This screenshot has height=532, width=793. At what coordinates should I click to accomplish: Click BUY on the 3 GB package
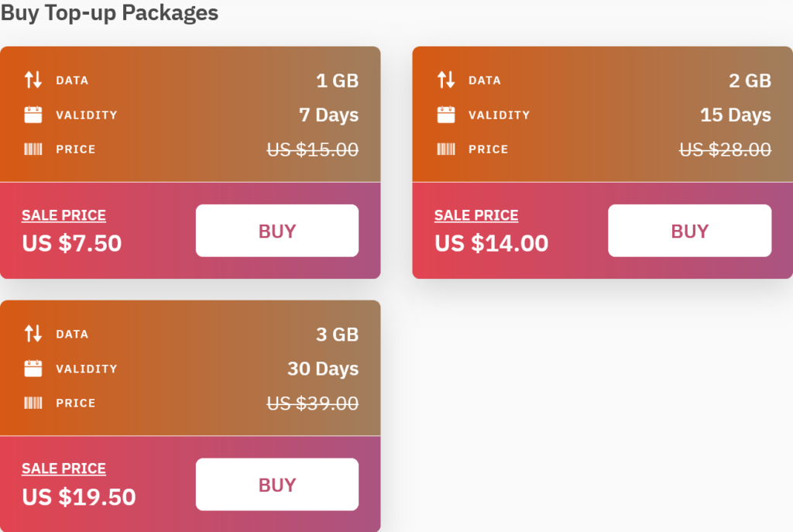(276, 484)
